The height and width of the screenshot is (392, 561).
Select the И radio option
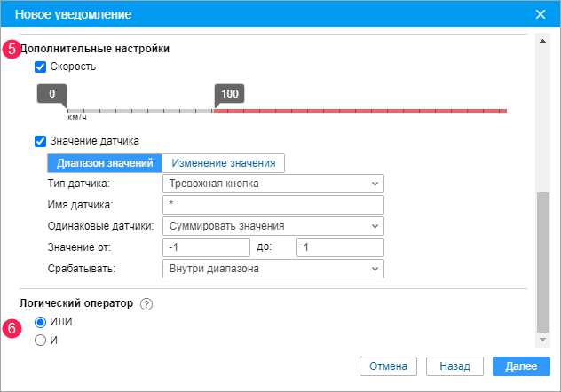pyautogui.click(x=40, y=339)
